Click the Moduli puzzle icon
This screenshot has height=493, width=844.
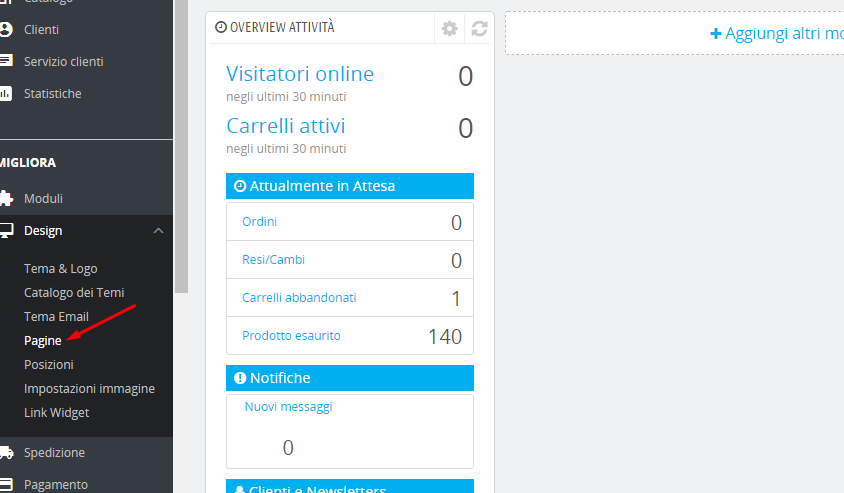click(6, 198)
